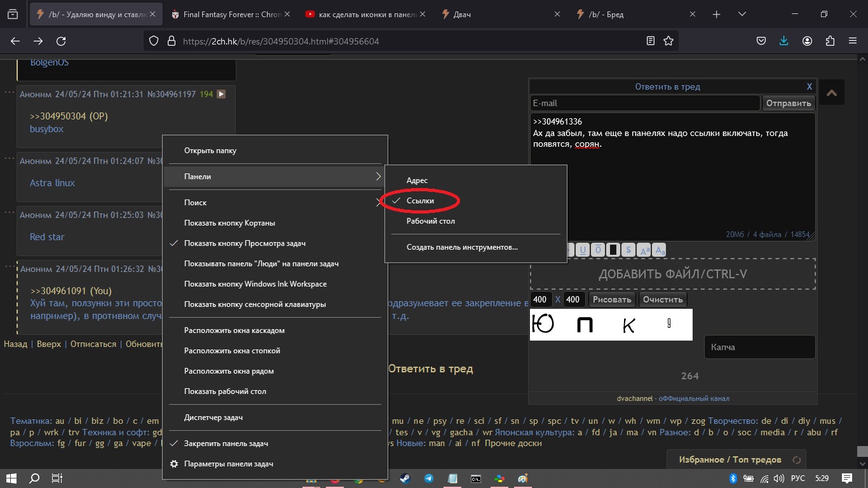The height and width of the screenshot is (488, 868).
Task: Go back to the previous page
Action: point(15,41)
